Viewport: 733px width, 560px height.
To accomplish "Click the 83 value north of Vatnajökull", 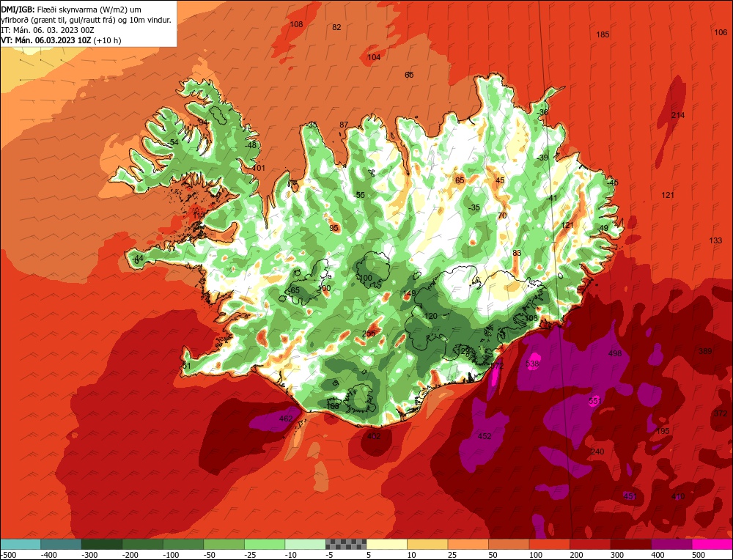I will point(517,253).
